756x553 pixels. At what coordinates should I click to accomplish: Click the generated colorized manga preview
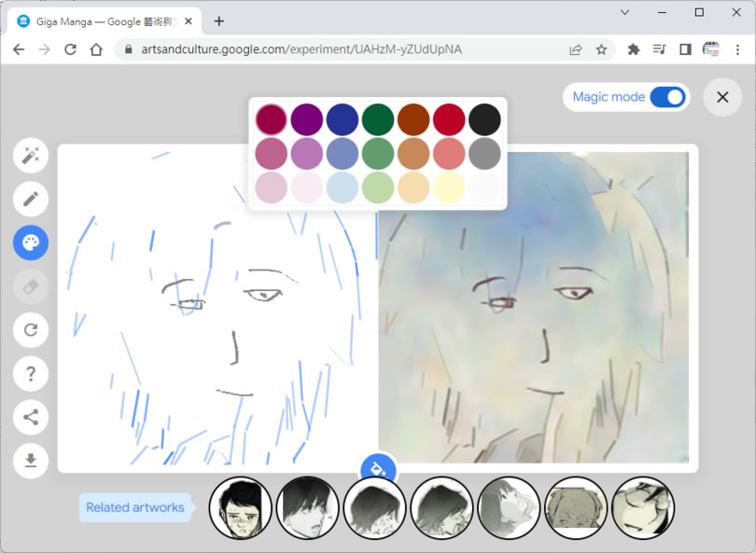pyautogui.click(x=534, y=308)
